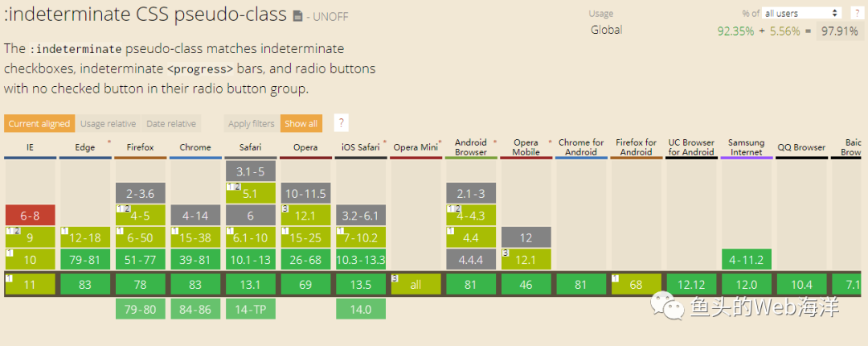
Task: Click note marker on Opera Mini all cell
Action: click(395, 278)
